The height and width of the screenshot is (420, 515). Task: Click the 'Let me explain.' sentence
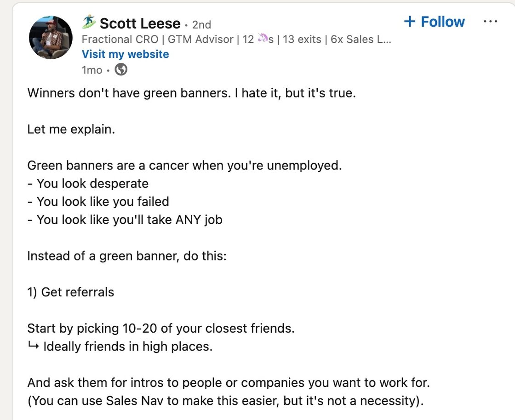click(71, 129)
